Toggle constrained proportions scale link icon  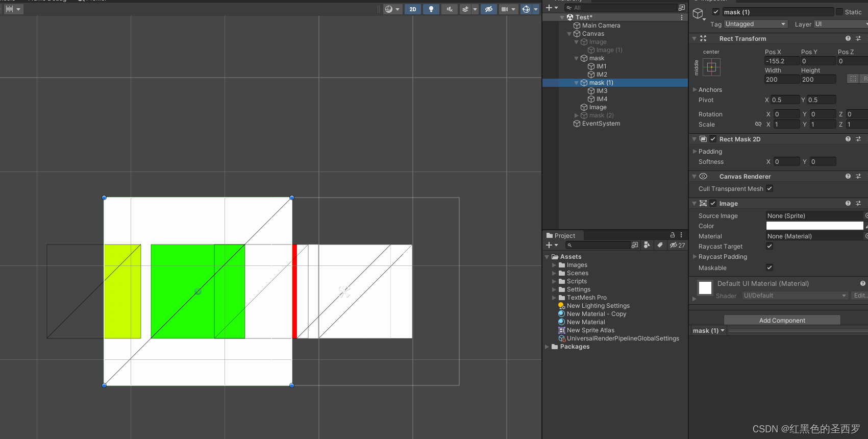pyautogui.click(x=758, y=124)
